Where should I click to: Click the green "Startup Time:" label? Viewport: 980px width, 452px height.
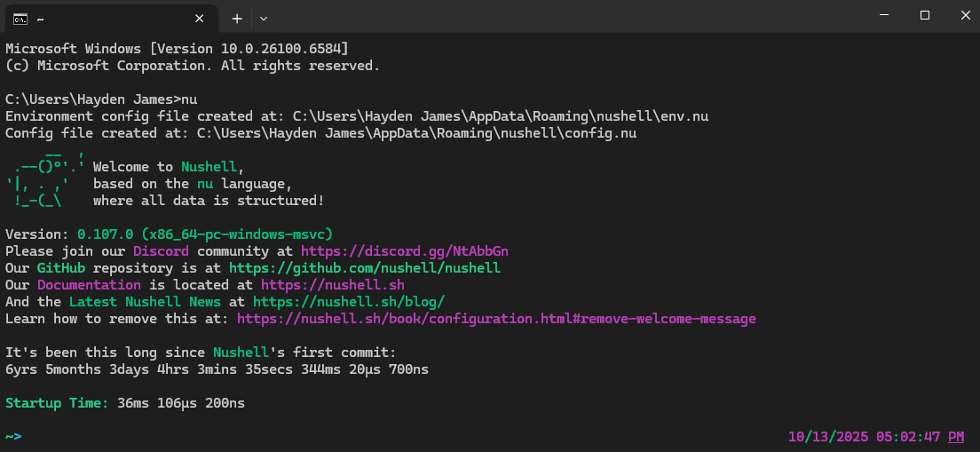(x=57, y=404)
